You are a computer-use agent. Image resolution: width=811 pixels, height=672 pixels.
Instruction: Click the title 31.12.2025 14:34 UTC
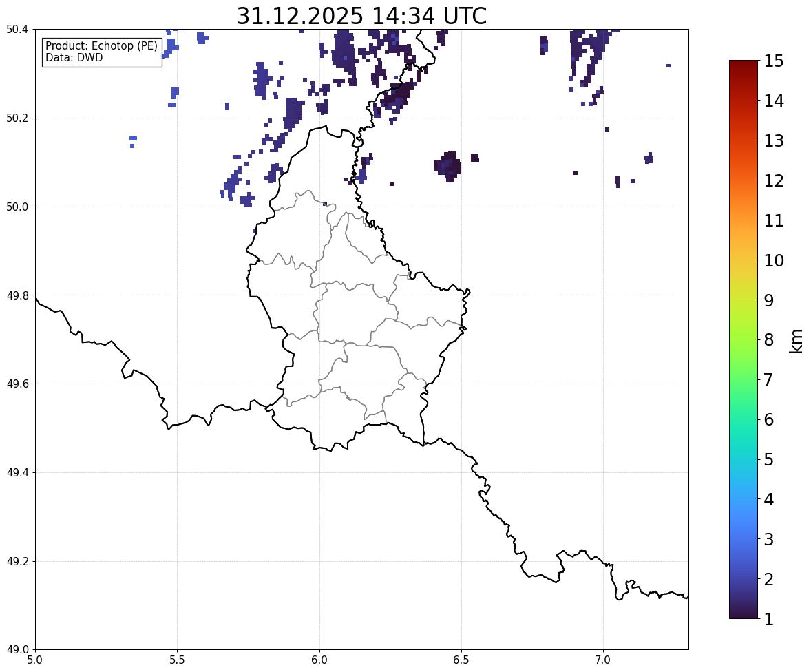click(x=361, y=16)
